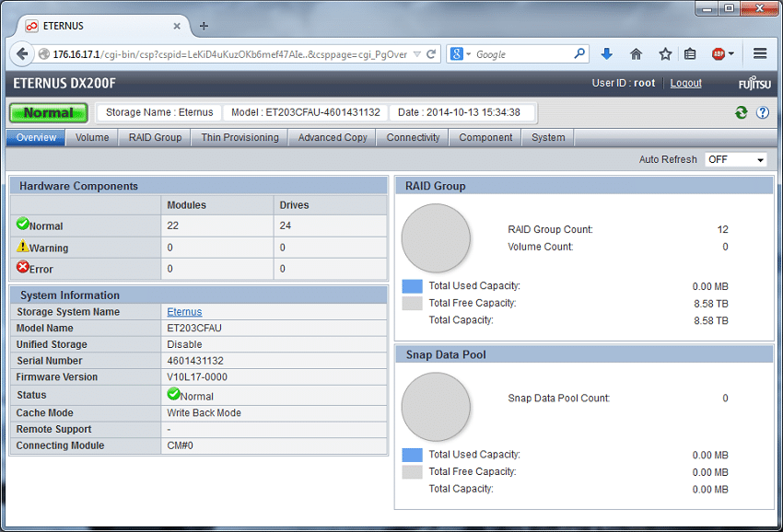Click the User ID root label

pos(624,83)
